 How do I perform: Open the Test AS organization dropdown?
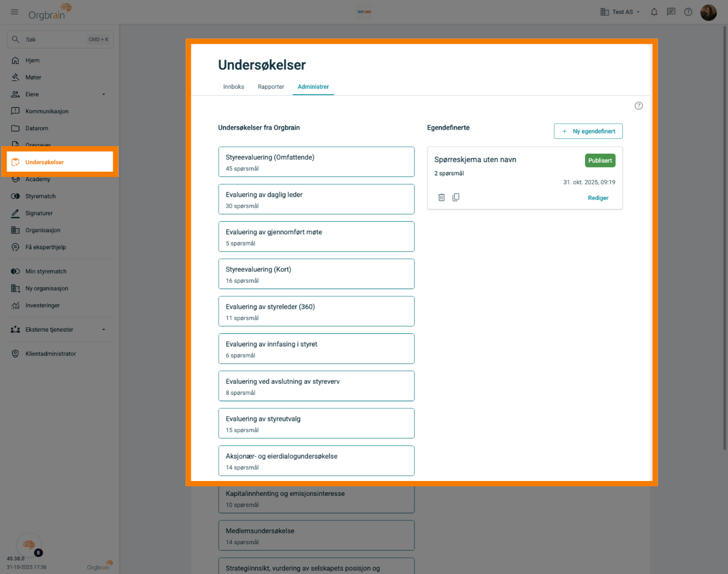(620, 12)
